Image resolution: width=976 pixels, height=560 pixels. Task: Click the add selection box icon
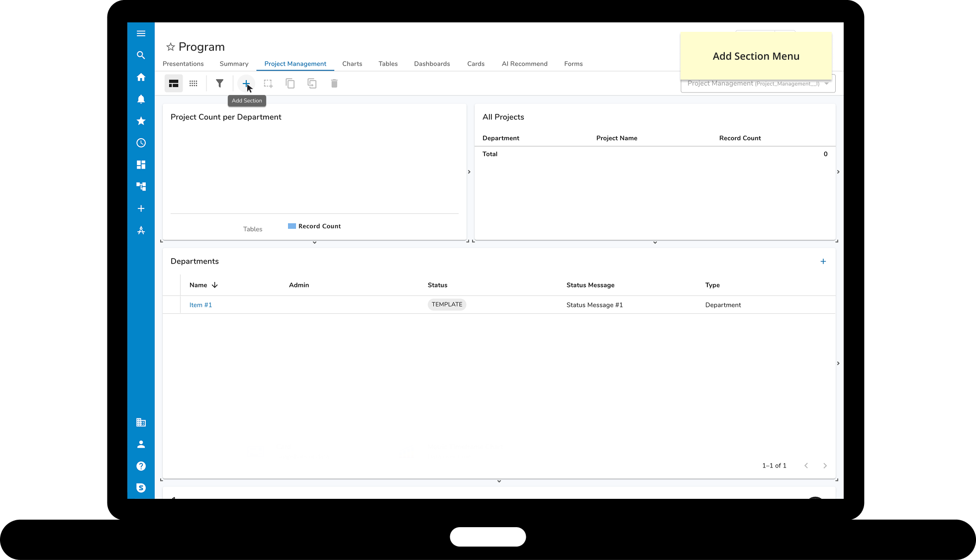(268, 84)
